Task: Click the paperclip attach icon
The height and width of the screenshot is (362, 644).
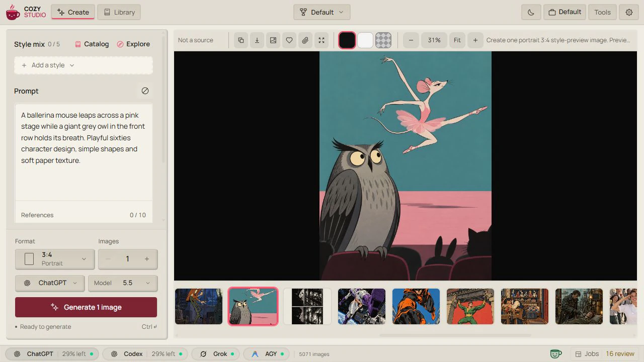Action: click(305, 40)
